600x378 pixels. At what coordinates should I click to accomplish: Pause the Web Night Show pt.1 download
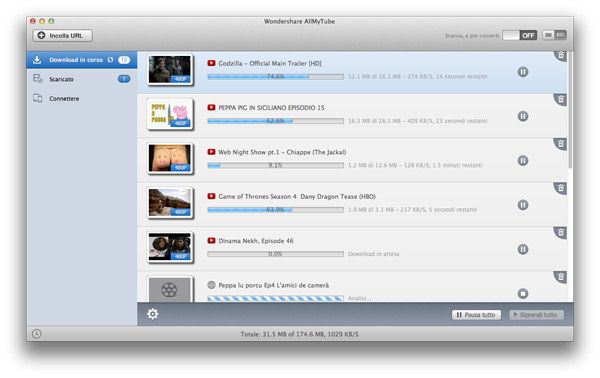(x=523, y=160)
